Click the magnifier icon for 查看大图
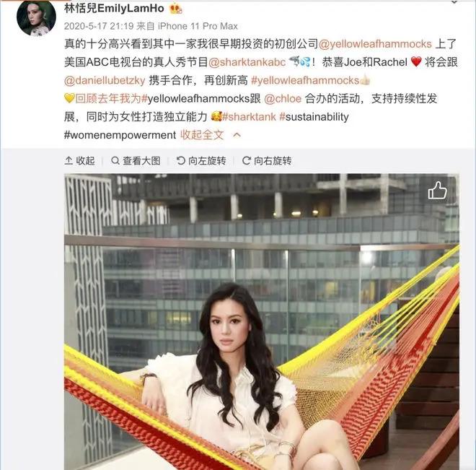The width and height of the screenshot is (476, 470). [x=115, y=160]
